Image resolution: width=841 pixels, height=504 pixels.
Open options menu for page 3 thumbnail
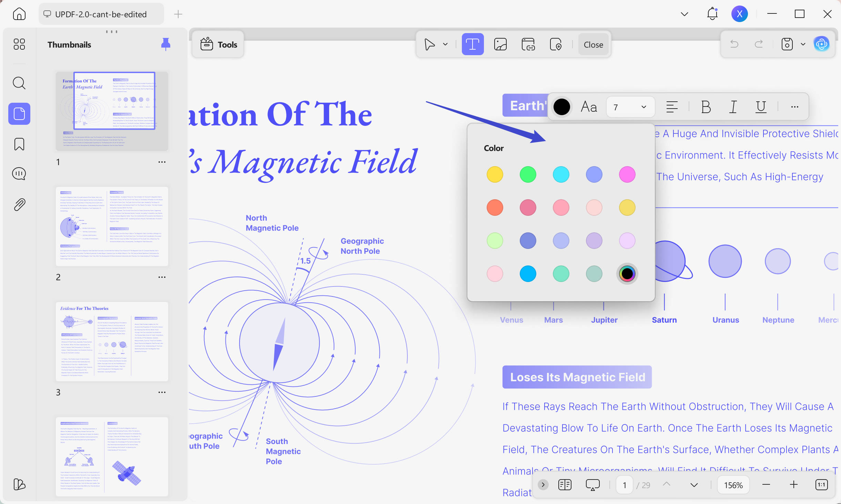point(162,392)
